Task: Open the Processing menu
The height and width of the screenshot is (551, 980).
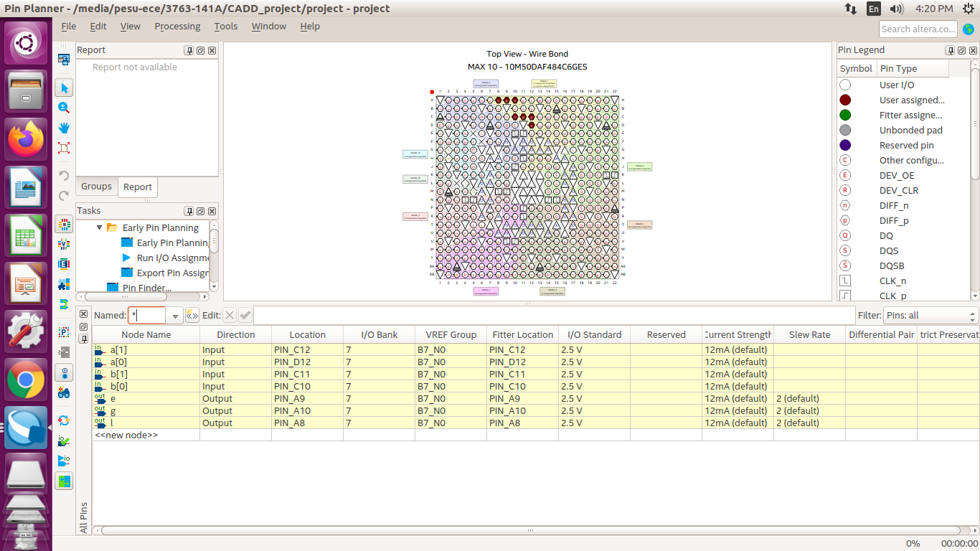Action: [177, 27]
